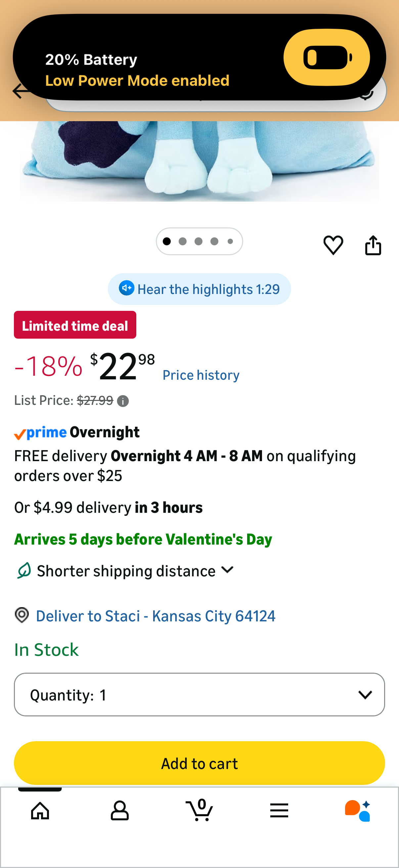The height and width of the screenshot is (868, 399).
Task: Change delivery address Staci - Kansas City
Action: coord(155,616)
